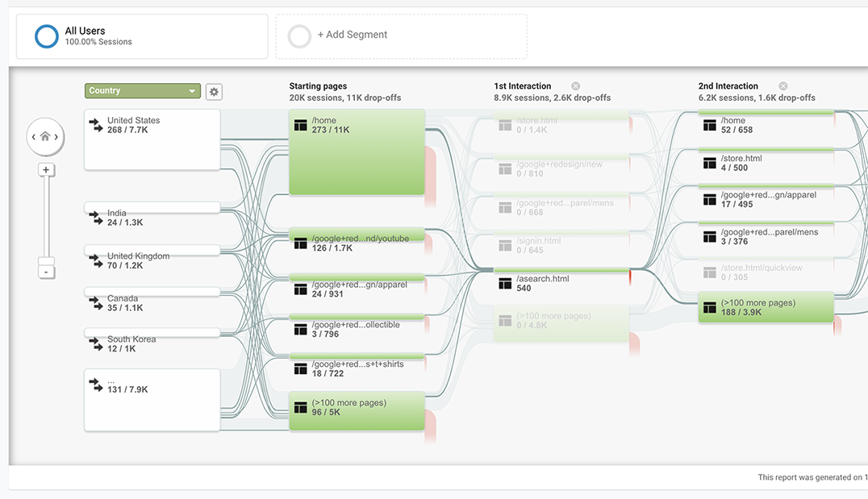Click the United States traffic arrows icon
Viewport: 868px width, 499px height.
pyautogui.click(x=96, y=125)
